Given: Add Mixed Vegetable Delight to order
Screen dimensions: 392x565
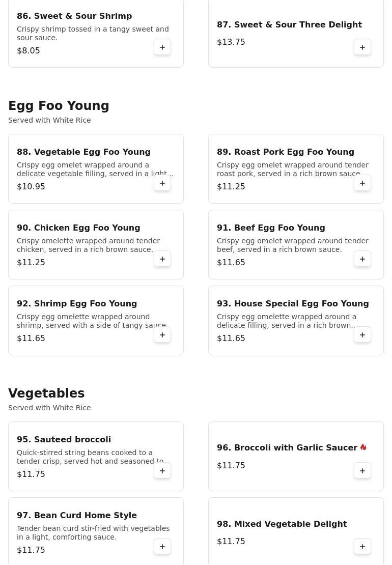Looking at the screenshot, I should tap(362, 547).
